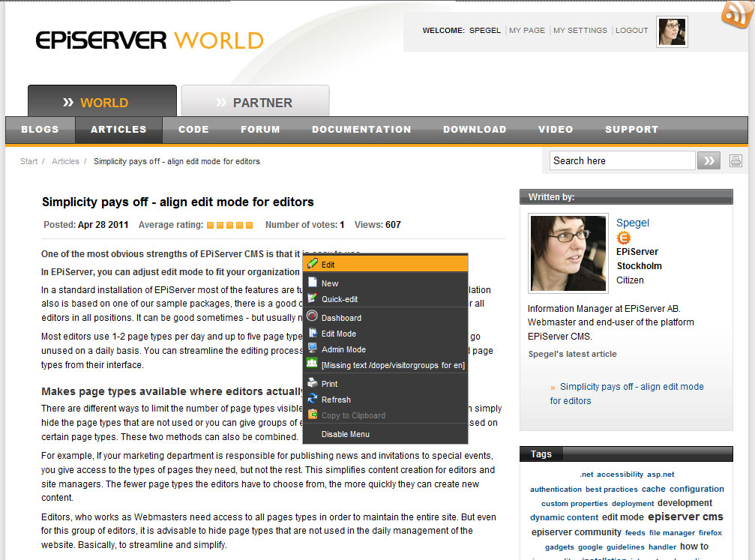Select Quick-edit from the context menu

click(340, 299)
